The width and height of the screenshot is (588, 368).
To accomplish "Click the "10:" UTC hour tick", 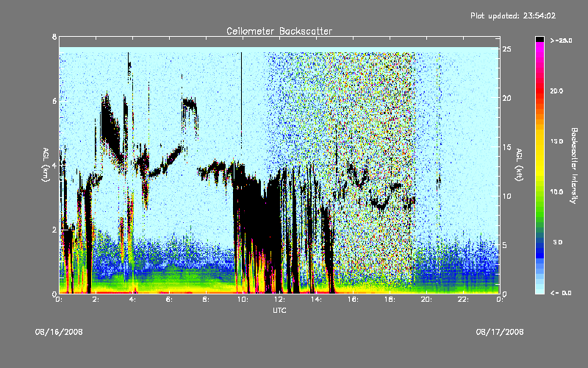I will coord(243,300).
